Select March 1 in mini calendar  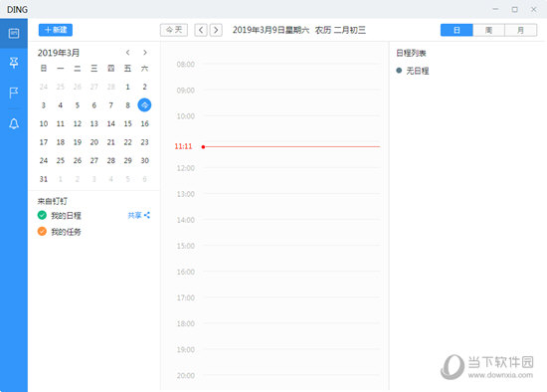click(127, 87)
